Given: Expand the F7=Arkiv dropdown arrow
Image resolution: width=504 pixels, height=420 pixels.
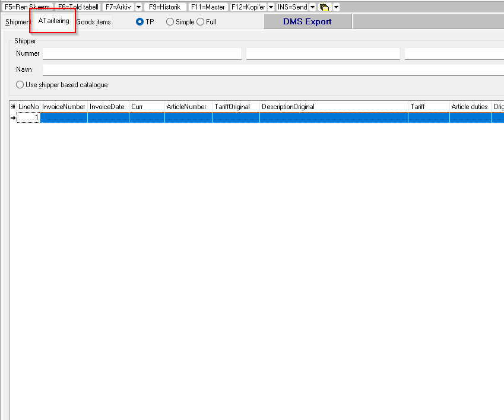Looking at the screenshot, I should tap(138, 7).
